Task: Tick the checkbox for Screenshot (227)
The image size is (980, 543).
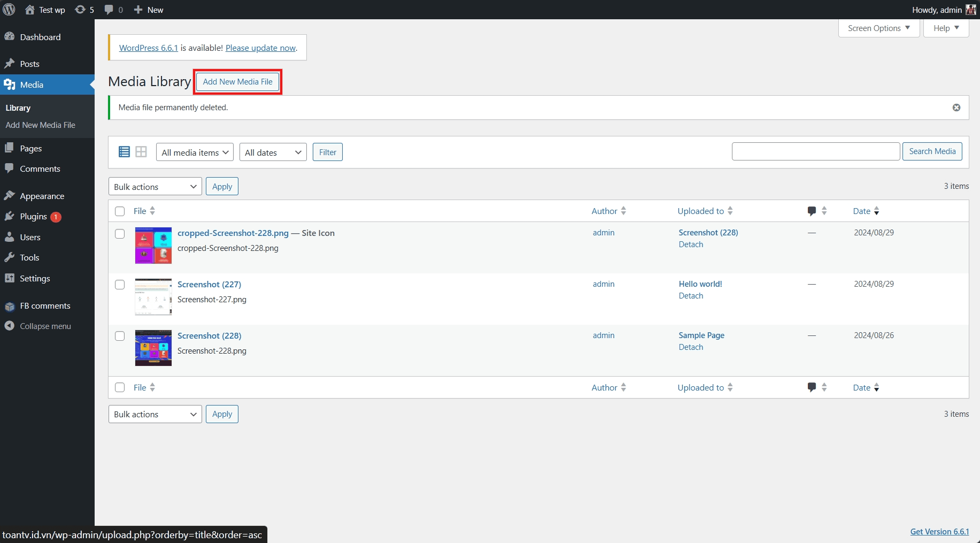Action: pyautogui.click(x=120, y=285)
